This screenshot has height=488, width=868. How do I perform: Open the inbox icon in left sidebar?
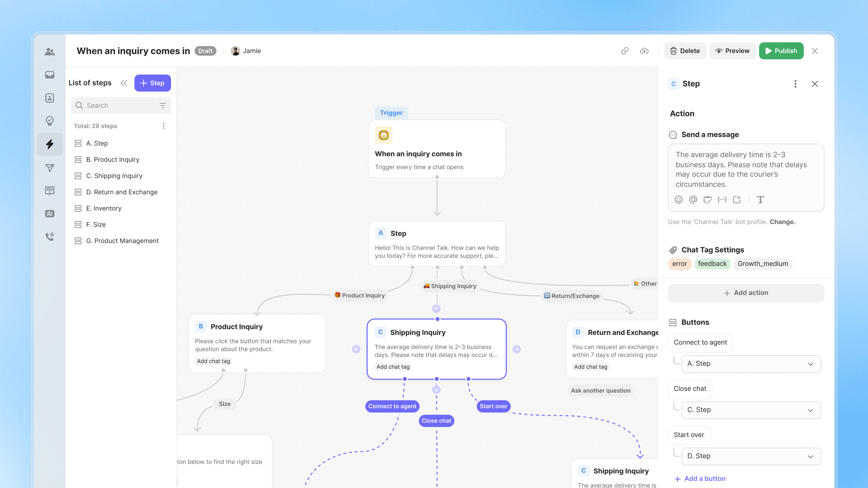pos(50,75)
